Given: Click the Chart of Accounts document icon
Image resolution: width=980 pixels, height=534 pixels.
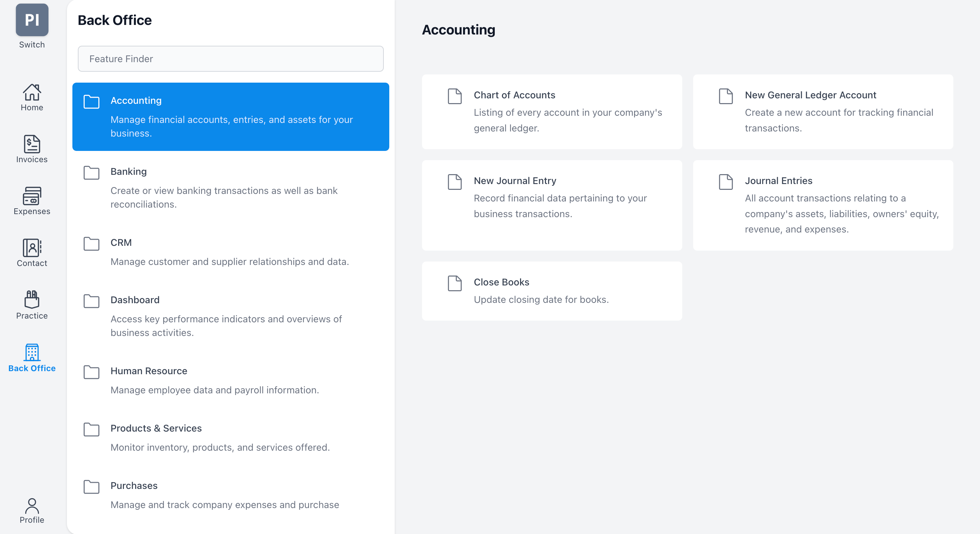Looking at the screenshot, I should point(454,96).
